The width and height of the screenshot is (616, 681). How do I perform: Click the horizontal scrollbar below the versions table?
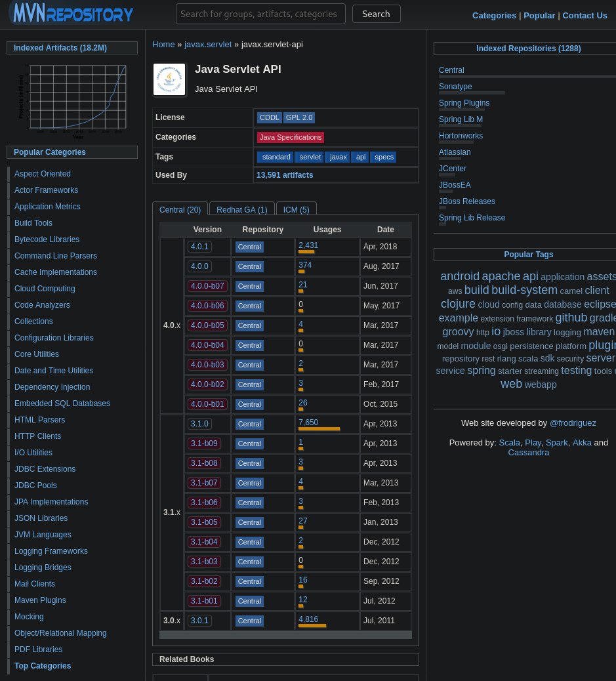tap(285, 635)
